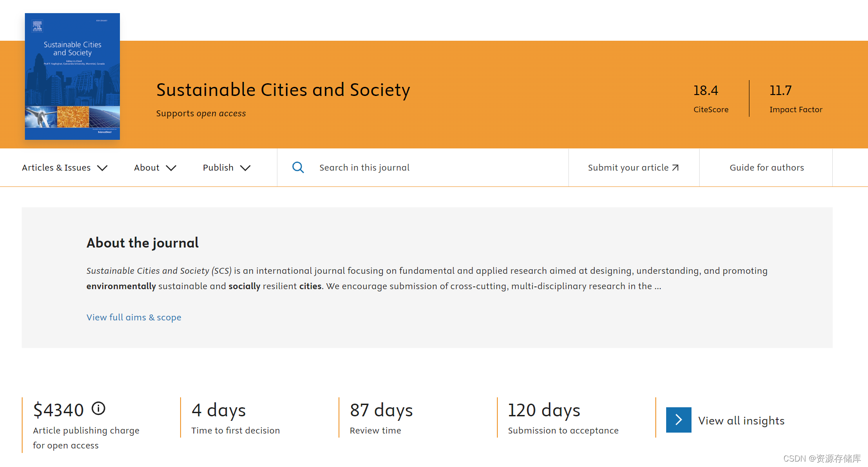Click Sustainable Cities and Society title
This screenshot has width=868, height=467.
coord(283,90)
